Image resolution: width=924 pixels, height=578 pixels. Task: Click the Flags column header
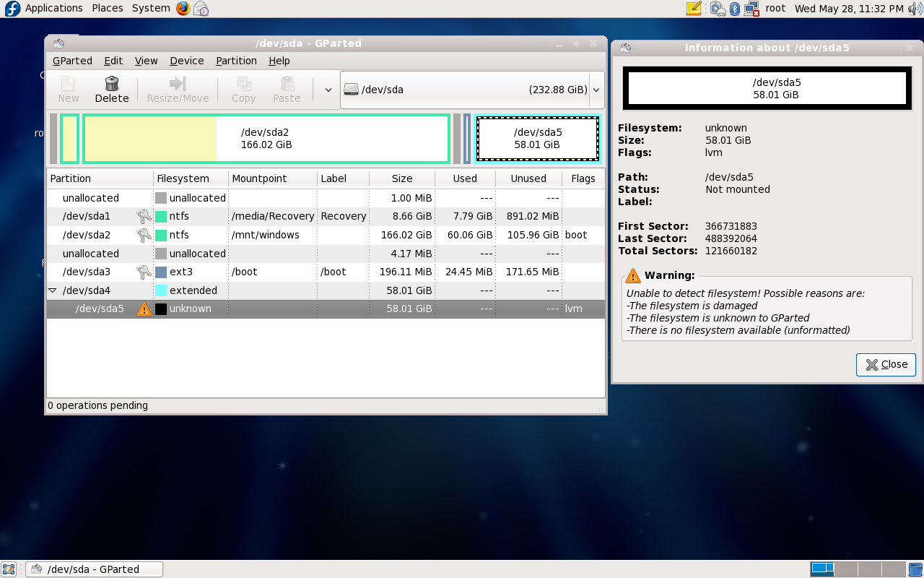tap(583, 178)
